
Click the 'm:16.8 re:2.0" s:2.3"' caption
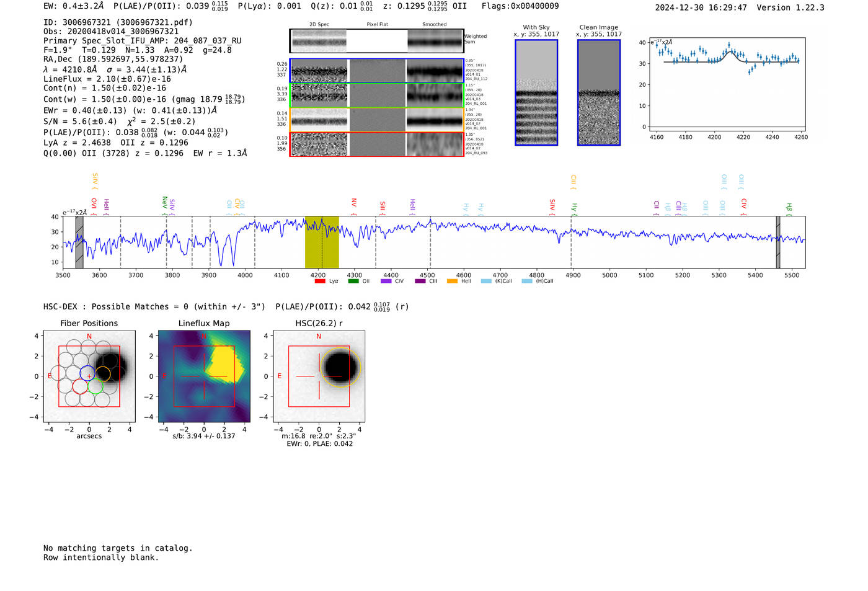point(319,436)
